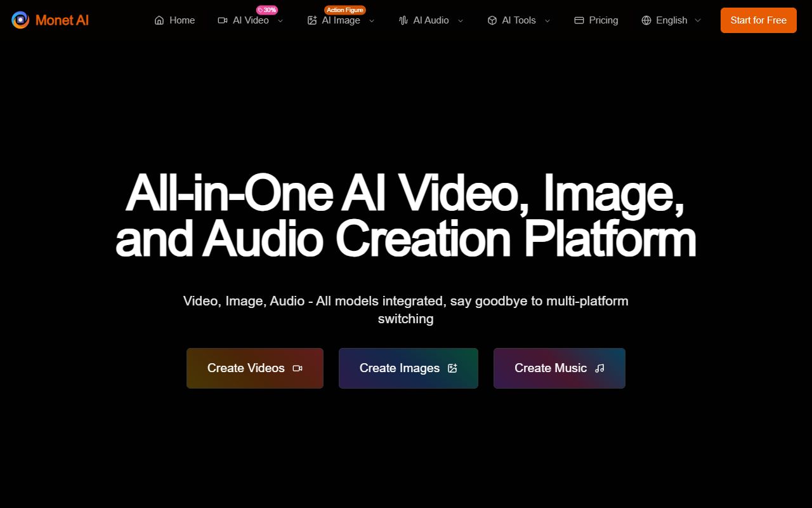Image resolution: width=812 pixels, height=508 pixels.
Task: Click the Create Music button
Action: click(560, 368)
